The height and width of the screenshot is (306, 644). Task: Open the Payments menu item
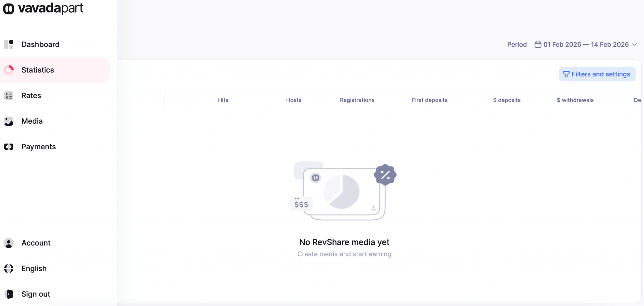(x=38, y=147)
